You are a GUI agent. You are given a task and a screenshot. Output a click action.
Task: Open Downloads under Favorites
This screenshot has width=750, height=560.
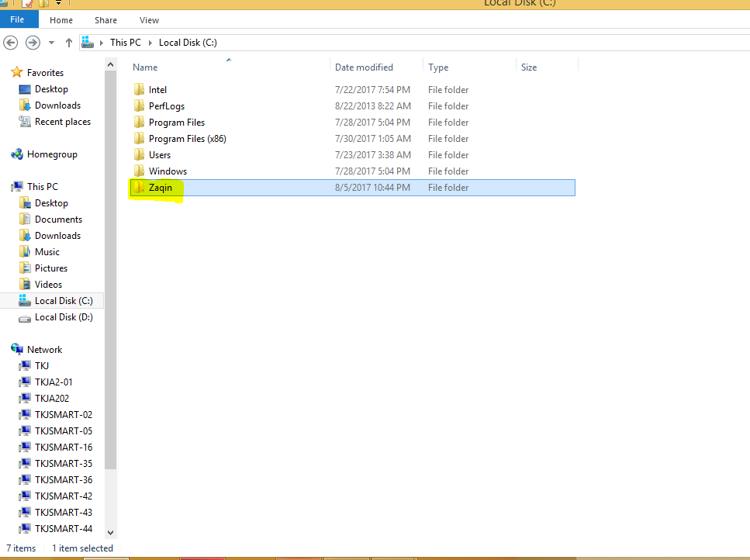(x=57, y=105)
